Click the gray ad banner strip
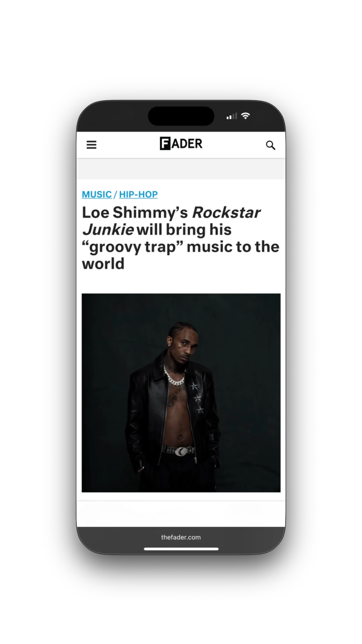 [181, 169]
